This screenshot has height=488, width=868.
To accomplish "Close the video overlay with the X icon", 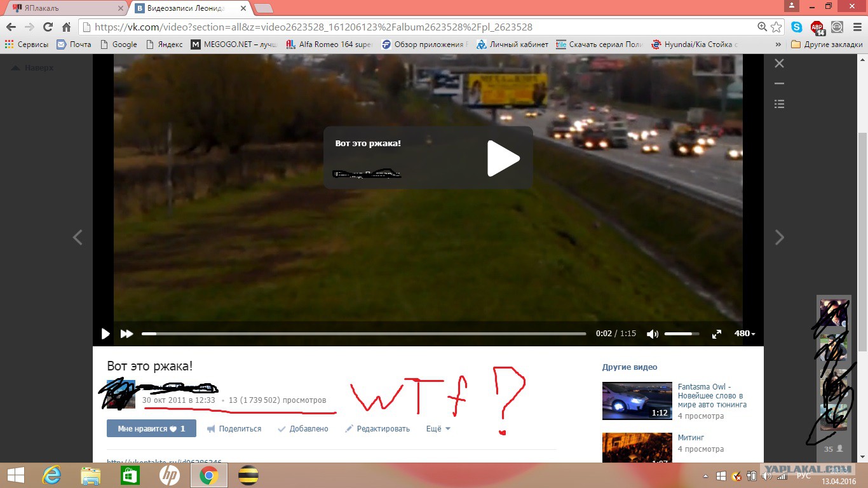I will [779, 64].
